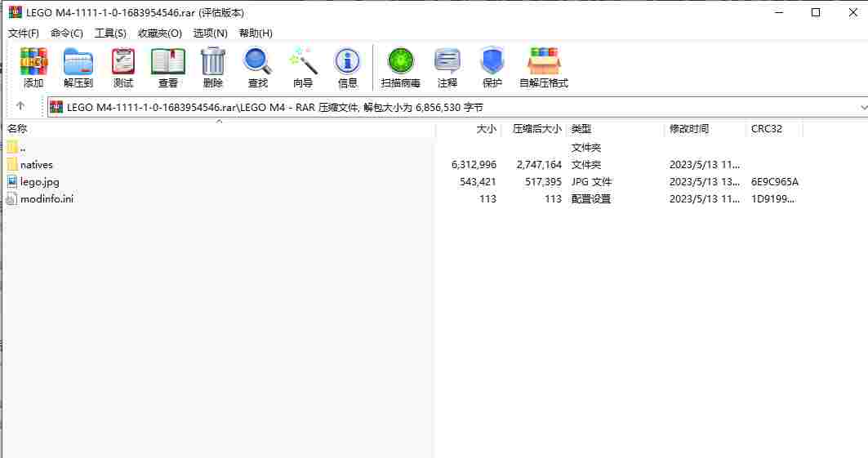Select the modinfo.ini config file icon

tap(12, 199)
